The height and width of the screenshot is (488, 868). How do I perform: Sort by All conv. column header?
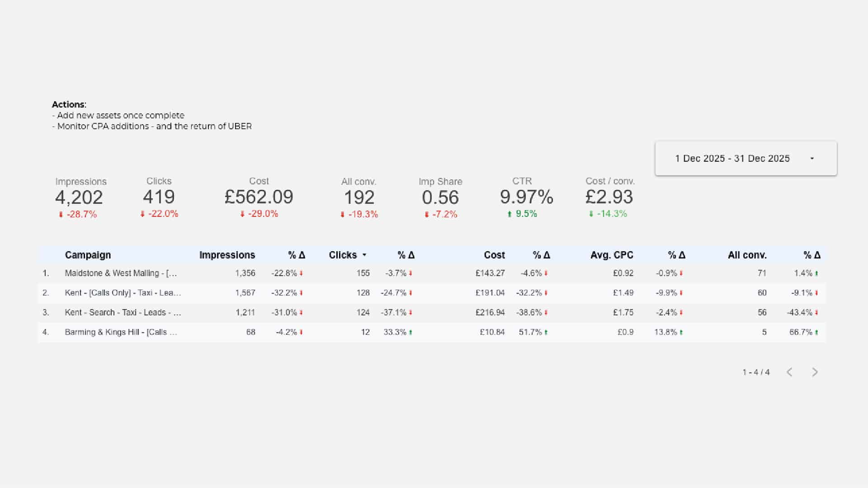coord(747,255)
